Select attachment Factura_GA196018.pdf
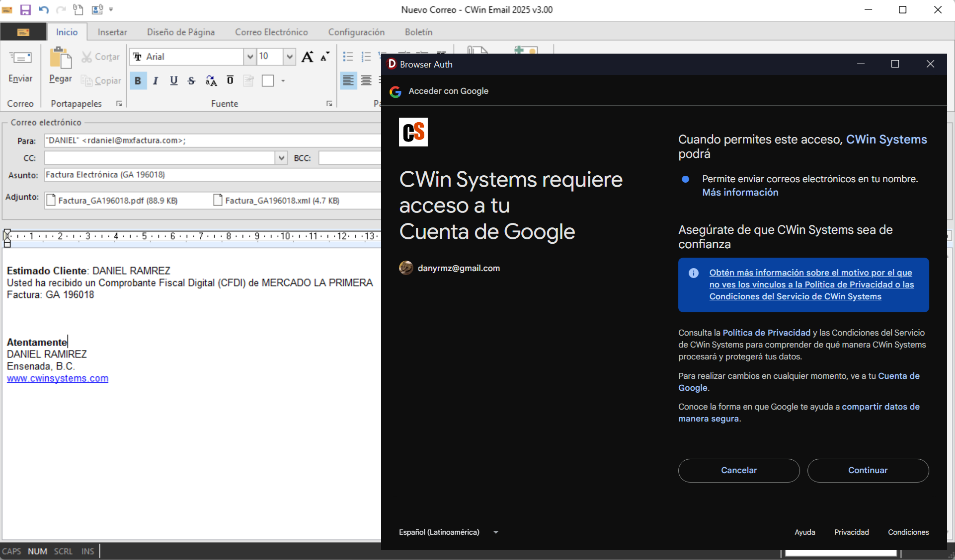Image resolution: width=955 pixels, height=560 pixels. (112, 201)
